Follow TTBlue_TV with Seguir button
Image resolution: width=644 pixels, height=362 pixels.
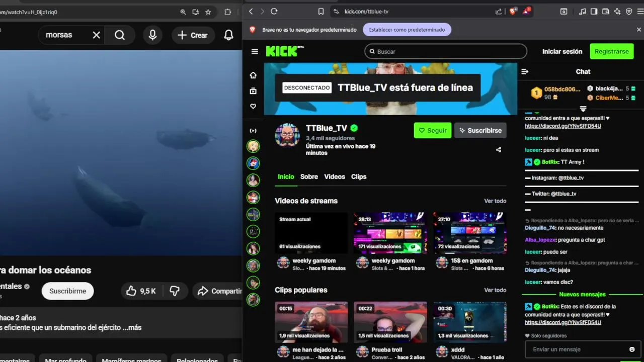[x=433, y=130]
